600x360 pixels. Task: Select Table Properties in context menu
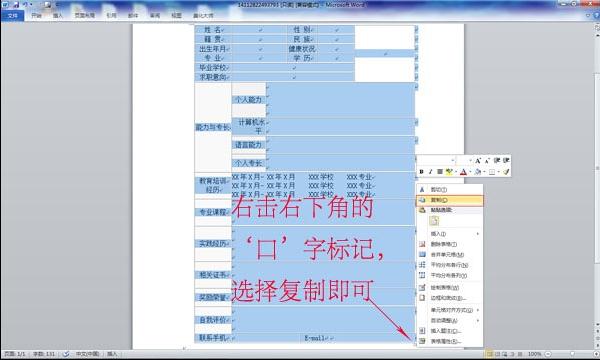[x=450, y=341]
